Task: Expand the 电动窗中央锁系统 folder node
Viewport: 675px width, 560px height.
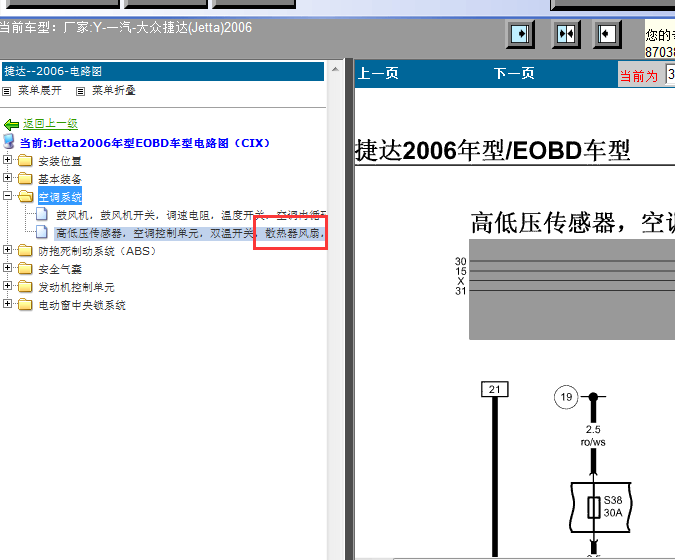Action: (x=7, y=303)
